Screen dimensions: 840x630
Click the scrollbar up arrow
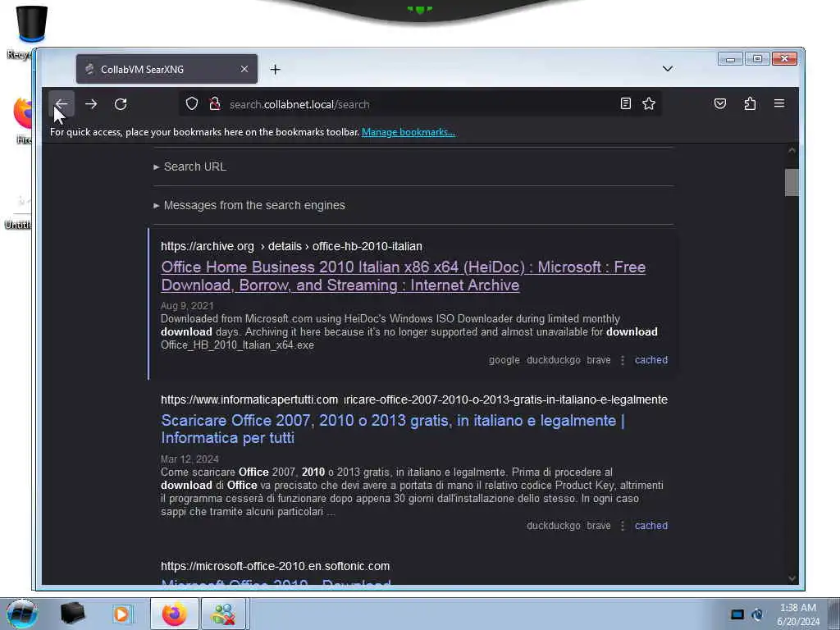click(792, 151)
